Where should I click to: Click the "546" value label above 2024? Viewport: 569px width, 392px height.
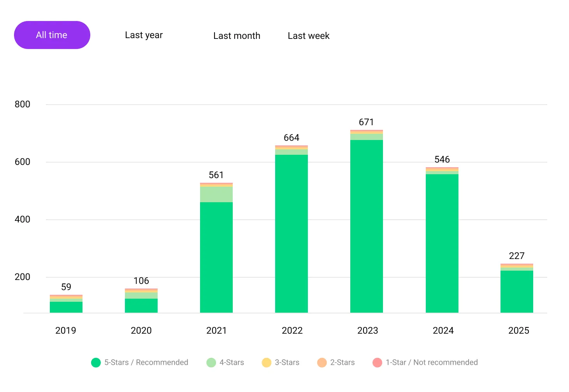(x=442, y=159)
